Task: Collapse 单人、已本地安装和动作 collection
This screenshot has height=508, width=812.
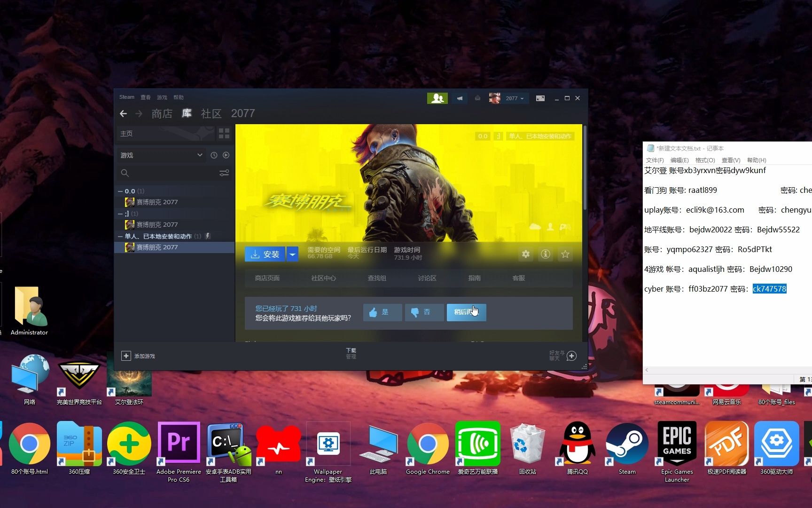Action: [120, 237]
